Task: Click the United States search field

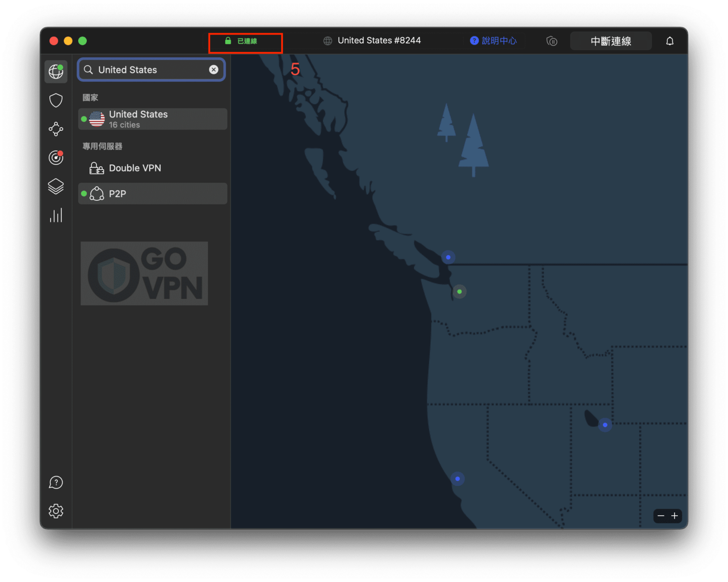Action: [x=147, y=70]
